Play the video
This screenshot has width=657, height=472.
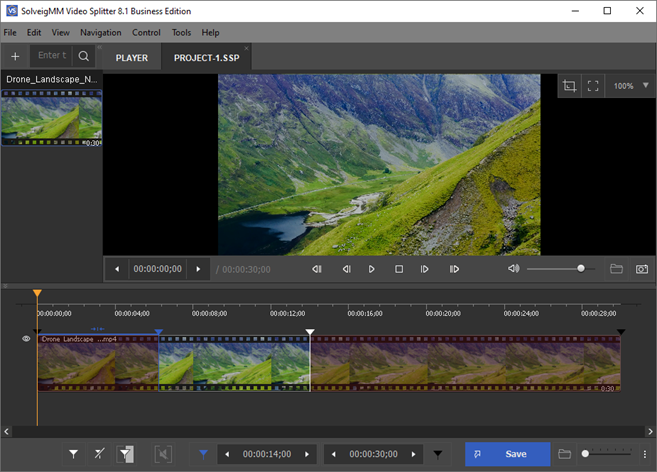pyautogui.click(x=371, y=269)
